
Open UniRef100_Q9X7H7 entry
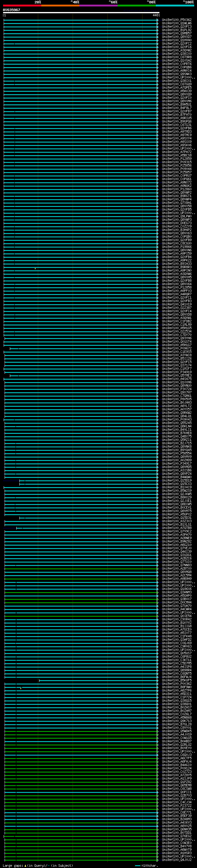click(177, 393)
